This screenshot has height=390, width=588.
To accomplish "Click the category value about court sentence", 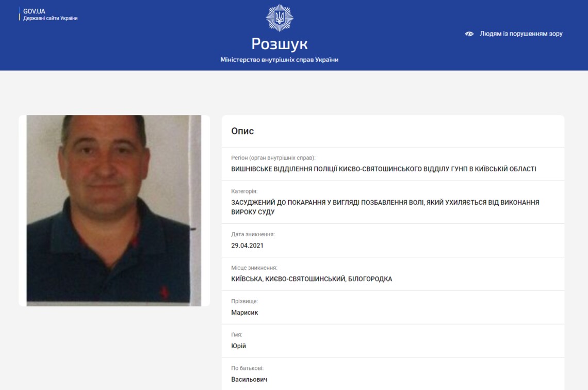I will (385, 207).
